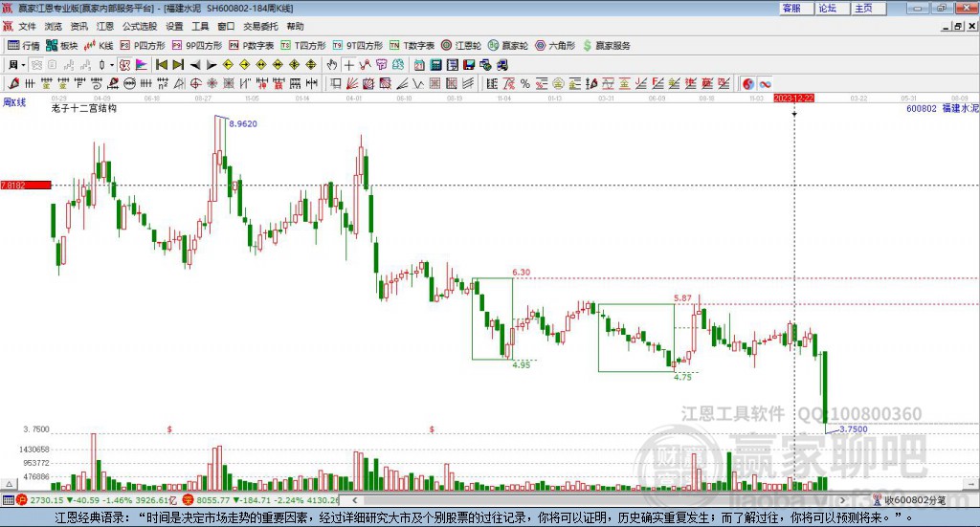Click the 沪 index status indicator
The height and width of the screenshot is (527, 980).
click(x=22, y=500)
